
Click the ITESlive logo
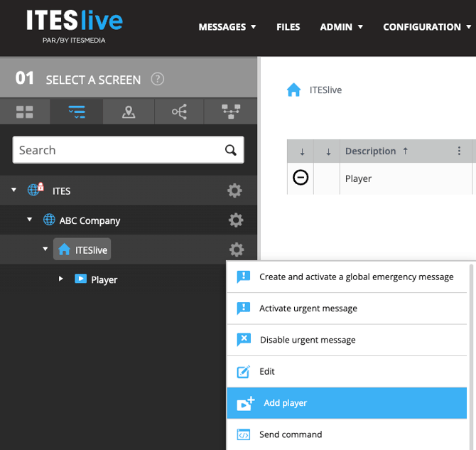(x=75, y=26)
